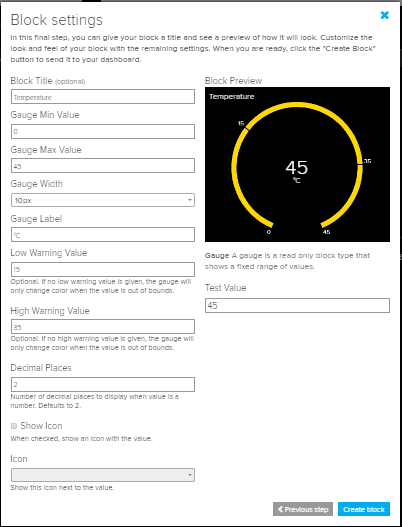
Task: Click the Temperature title in preview
Action: point(232,97)
